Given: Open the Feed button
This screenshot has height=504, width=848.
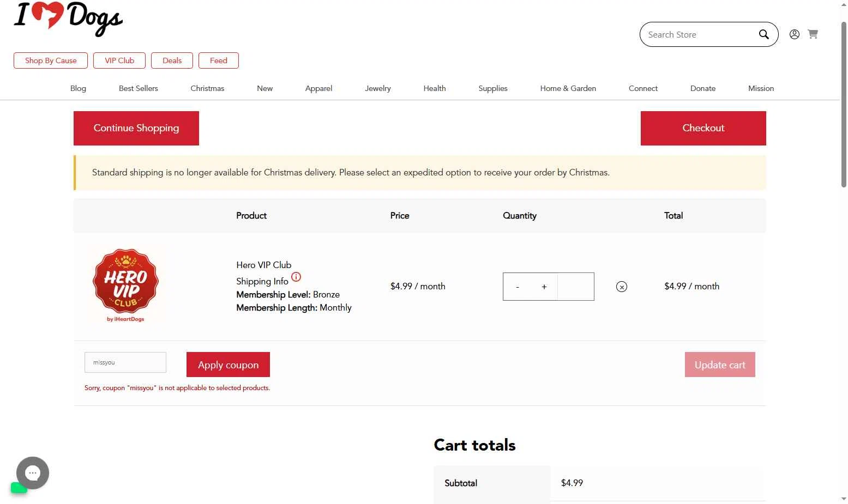Looking at the screenshot, I should (219, 60).
